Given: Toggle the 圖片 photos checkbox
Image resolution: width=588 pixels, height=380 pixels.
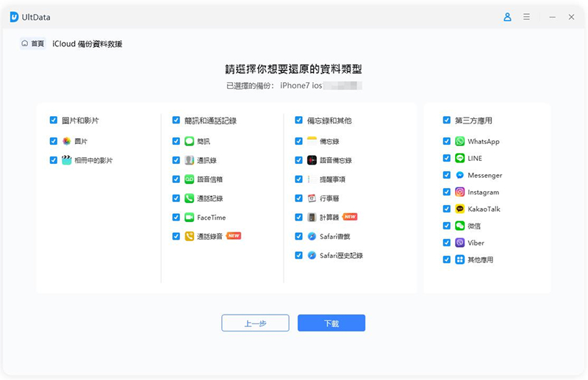Looking at the screenshot, I should pyautogui.click(x=54, y=141).
